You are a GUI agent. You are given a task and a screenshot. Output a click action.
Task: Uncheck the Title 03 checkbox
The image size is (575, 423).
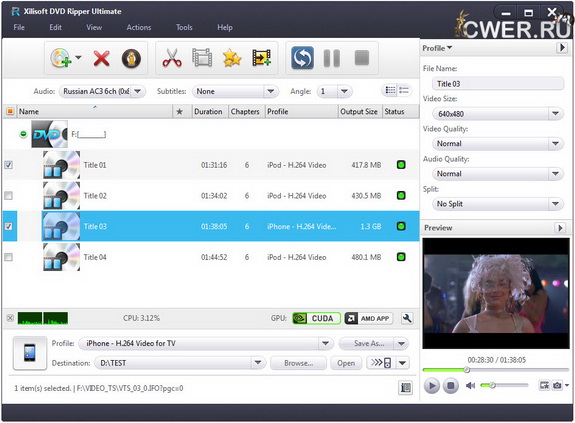click(x=8, y=227)
